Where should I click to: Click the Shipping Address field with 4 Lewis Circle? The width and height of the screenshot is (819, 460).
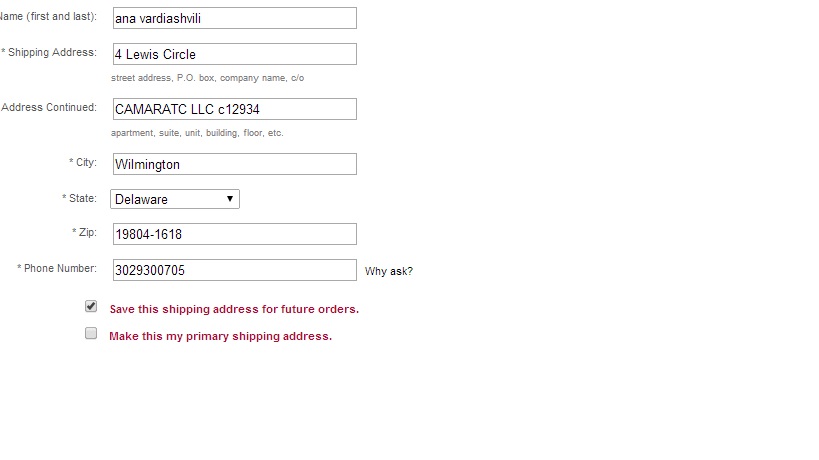234,54
